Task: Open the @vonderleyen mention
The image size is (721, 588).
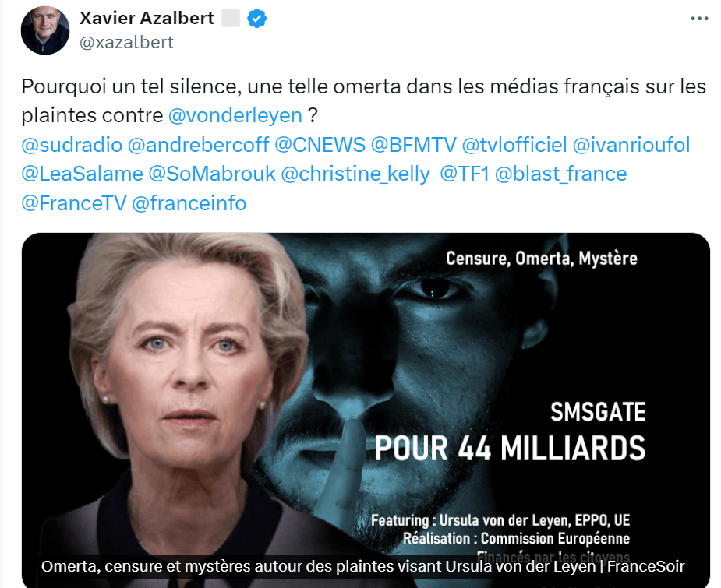Action: click(235, 115)
